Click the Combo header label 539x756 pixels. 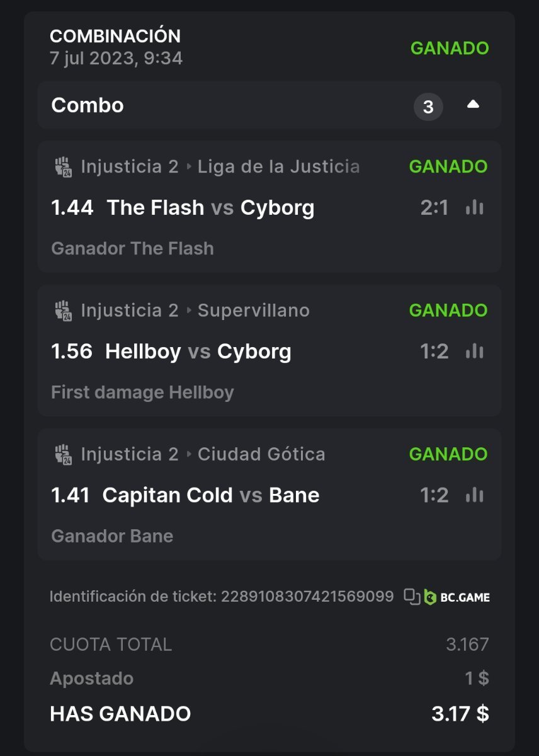point(88,105)
